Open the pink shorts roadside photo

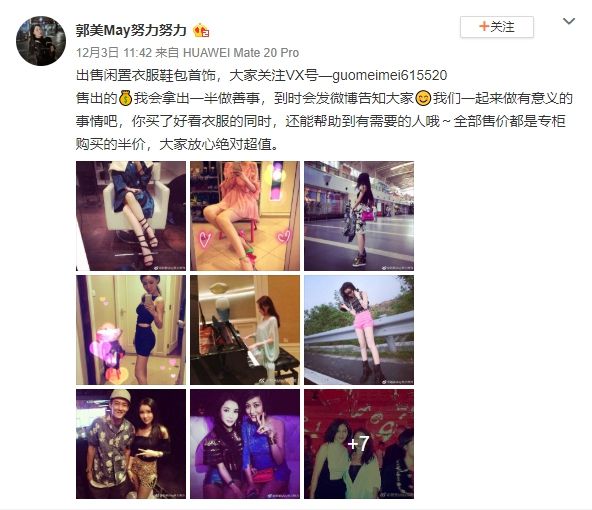359,330
